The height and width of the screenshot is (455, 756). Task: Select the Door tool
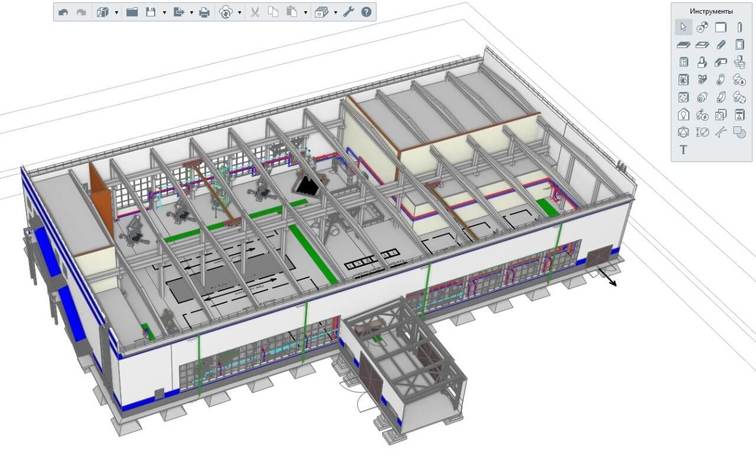pyautogui.click(x=740, y=45)
